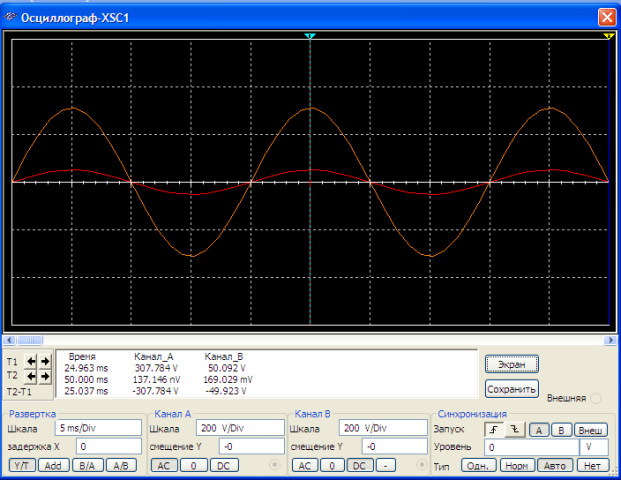Click the T1 cursor marker above the graph
The image size is (621, 480).
[310, 36]
